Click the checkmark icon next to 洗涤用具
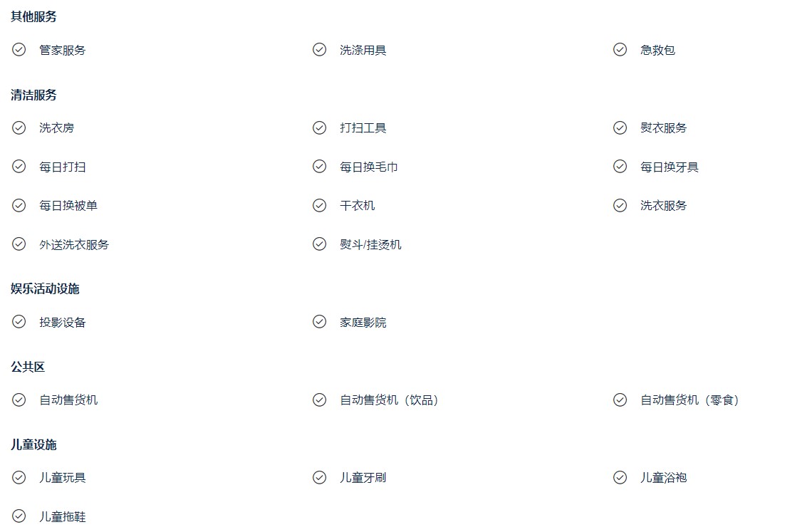 (320, 50)
